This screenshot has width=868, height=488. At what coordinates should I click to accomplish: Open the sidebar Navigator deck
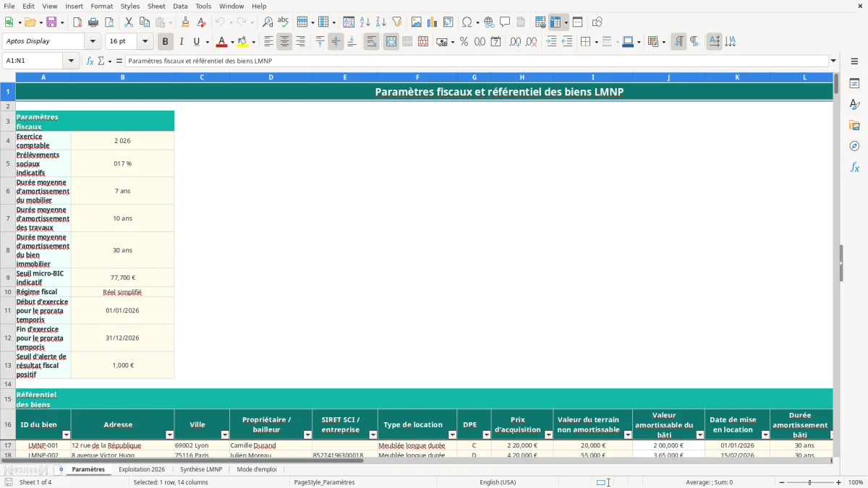click(854, 147)
